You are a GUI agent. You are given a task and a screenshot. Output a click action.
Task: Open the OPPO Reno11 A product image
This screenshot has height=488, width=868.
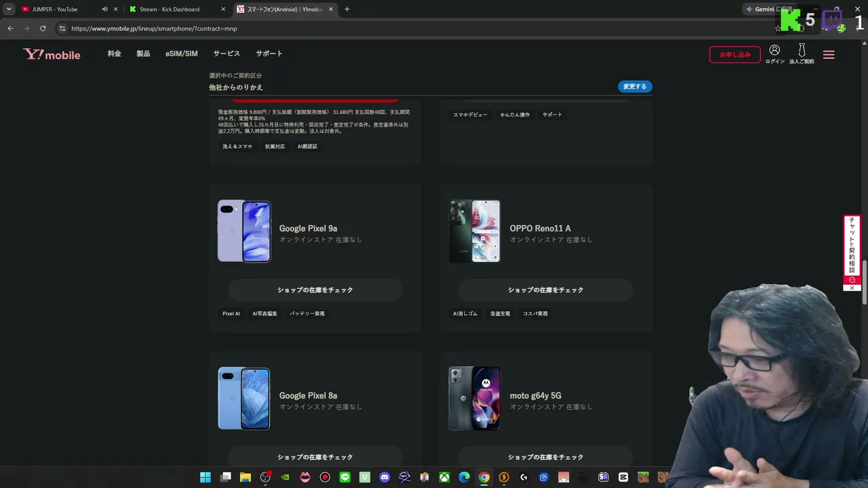point(475,231)
